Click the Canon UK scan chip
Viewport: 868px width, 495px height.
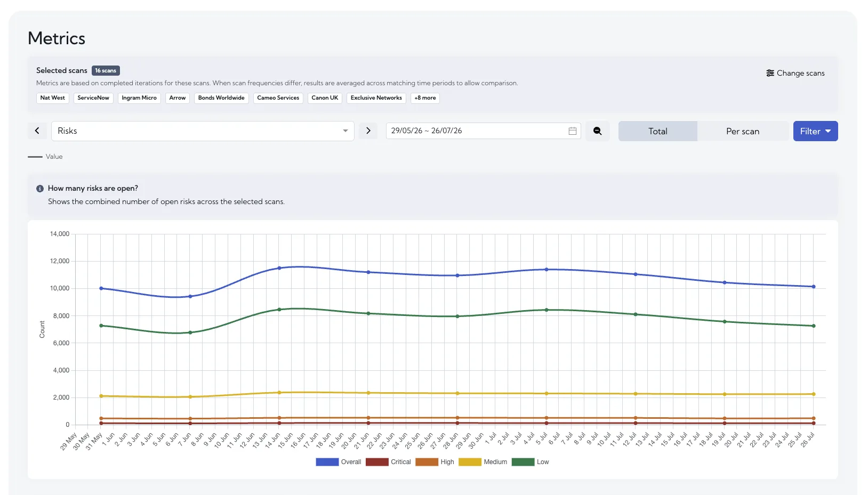325,98
